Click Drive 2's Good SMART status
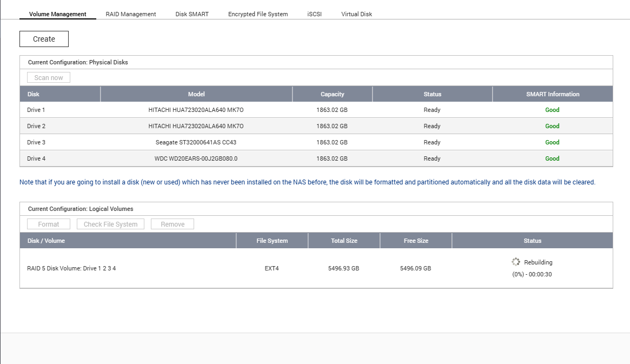The width and height of the screenshot is (630, 364). click(x=552, y=126)
